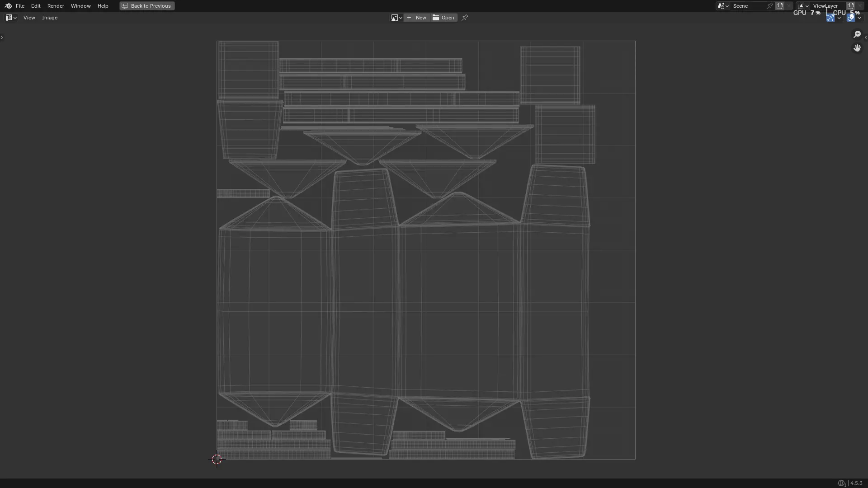Click the Open image button
Image resolution: width=868 pixels, height=488 pixels.
(x=443, y=18)
